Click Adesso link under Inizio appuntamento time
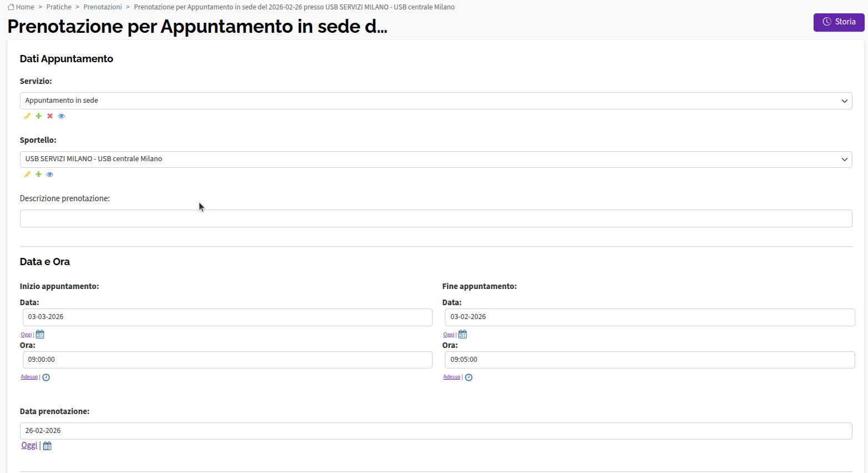The width and height of the screenshot is (868, 473). 29,377
